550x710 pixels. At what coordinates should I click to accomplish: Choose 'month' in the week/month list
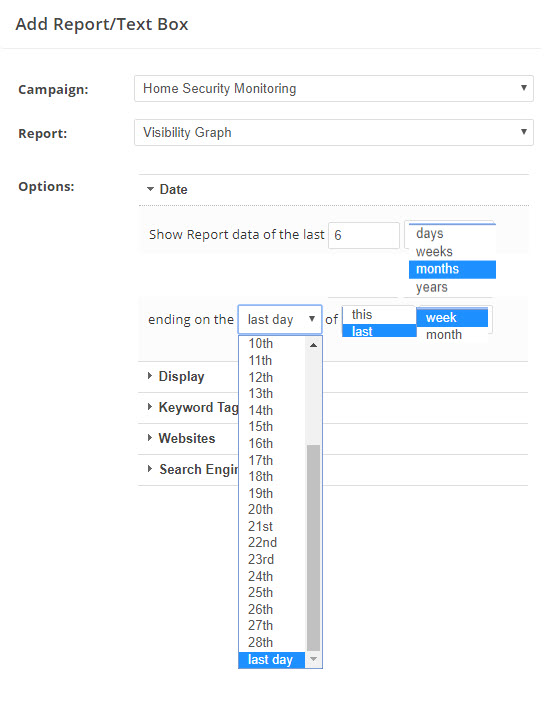(452, 335)
